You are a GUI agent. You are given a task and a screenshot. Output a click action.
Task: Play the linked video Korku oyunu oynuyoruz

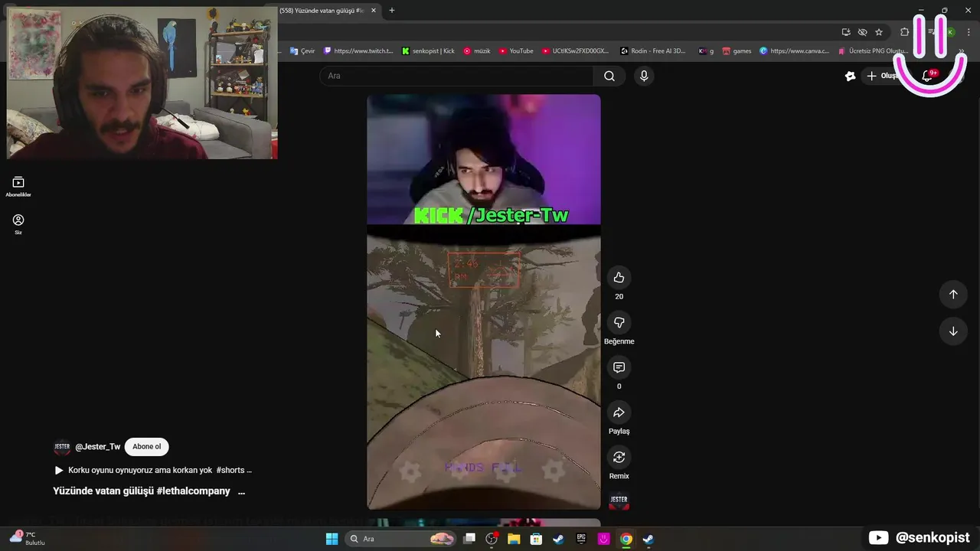tap(152, 470)
